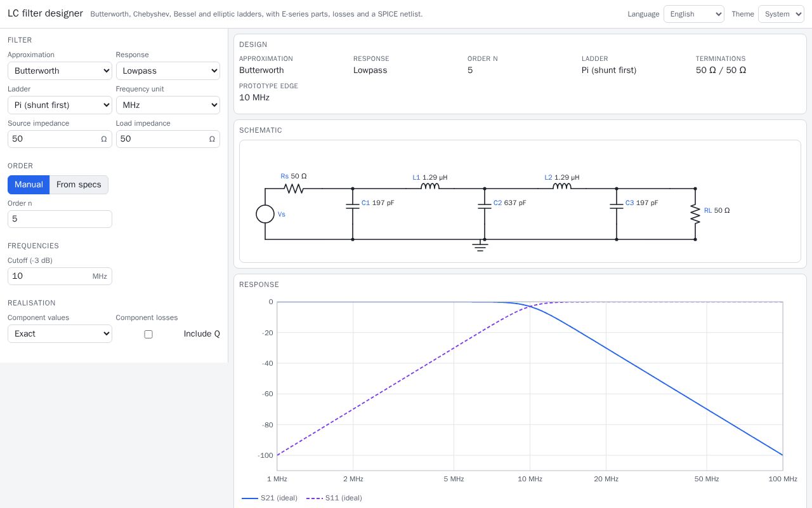Click the C1 capacitor symbol
The width and height of the screenshot is (812, 508).
[x=353, y=205]
